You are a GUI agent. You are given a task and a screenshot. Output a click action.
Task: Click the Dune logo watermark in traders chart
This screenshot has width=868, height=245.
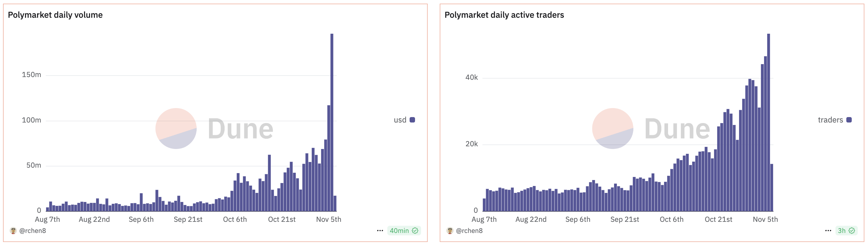(x=651, y=129)
